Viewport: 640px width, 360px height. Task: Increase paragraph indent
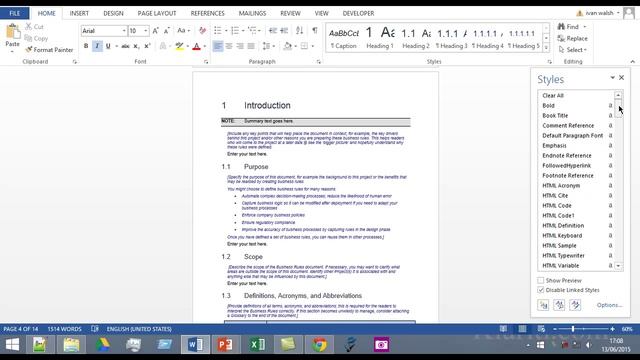[284, 31]
